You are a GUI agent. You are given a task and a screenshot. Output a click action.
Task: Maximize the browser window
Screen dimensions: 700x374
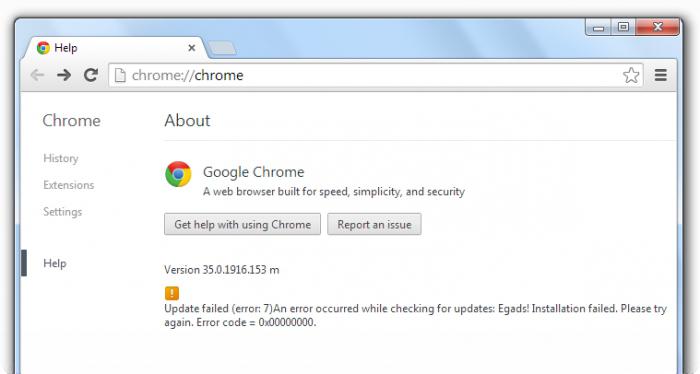point(624,27)
